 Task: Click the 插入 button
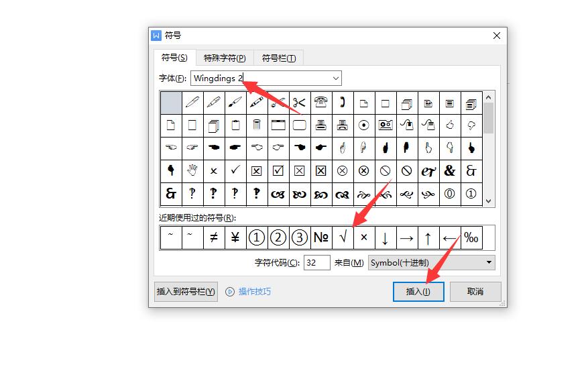tap(418, 292)
